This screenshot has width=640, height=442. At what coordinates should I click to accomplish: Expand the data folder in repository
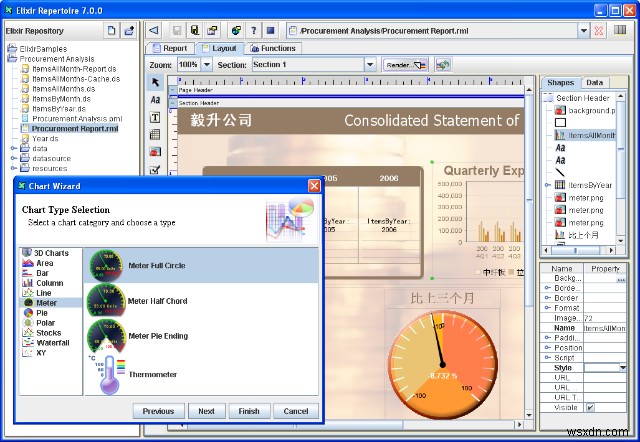pyautogui.click(x=13, y=148)
